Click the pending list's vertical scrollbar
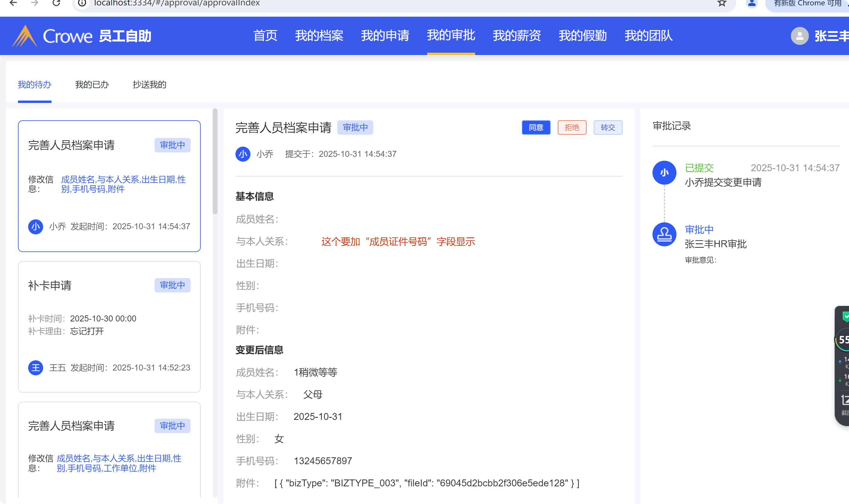This screenshot has height=504, width=849. click(215, 162)
